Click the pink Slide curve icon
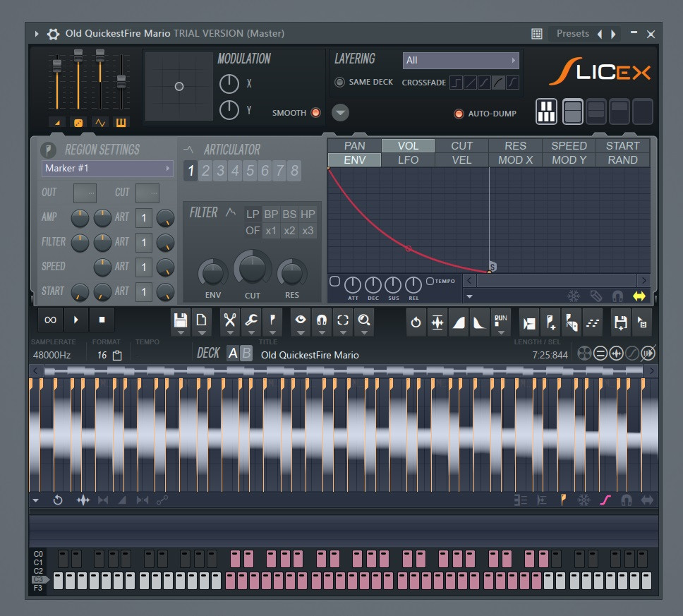 coord(605,500)
